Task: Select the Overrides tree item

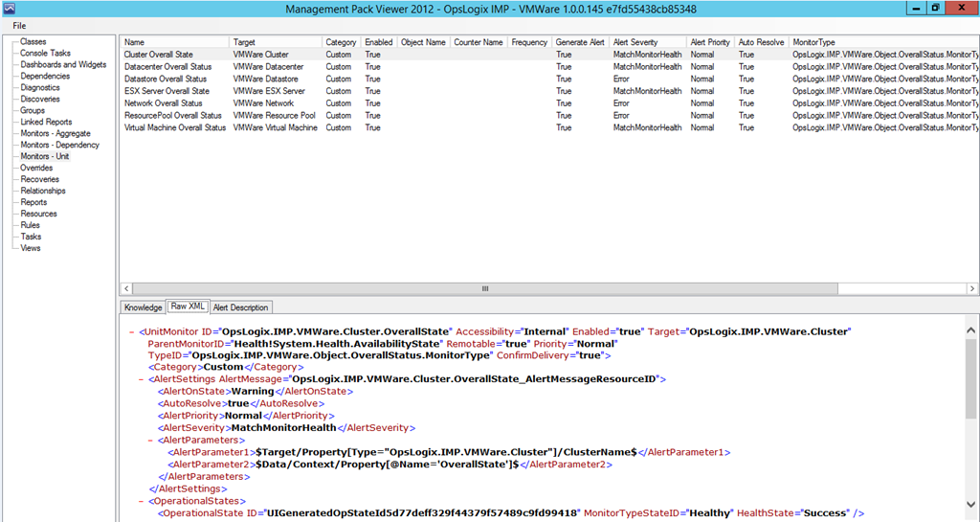Action: (x=37, y=168)
